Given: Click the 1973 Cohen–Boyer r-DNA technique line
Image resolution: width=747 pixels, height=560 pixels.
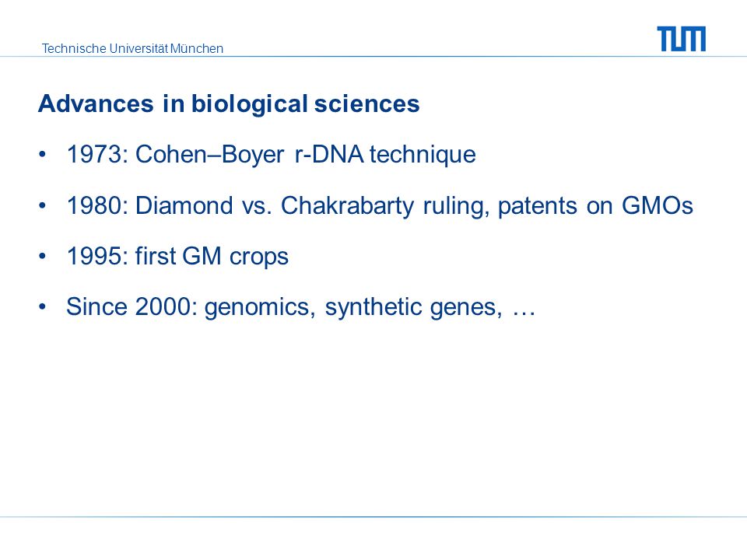Looking at the screenshot, I should click(x=271, y=155).
